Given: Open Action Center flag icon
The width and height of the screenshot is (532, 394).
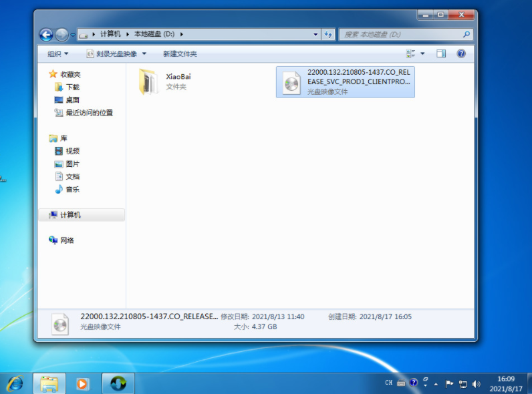Looking at the screenshot, I should pyautogui.click(x=449, y=383).
